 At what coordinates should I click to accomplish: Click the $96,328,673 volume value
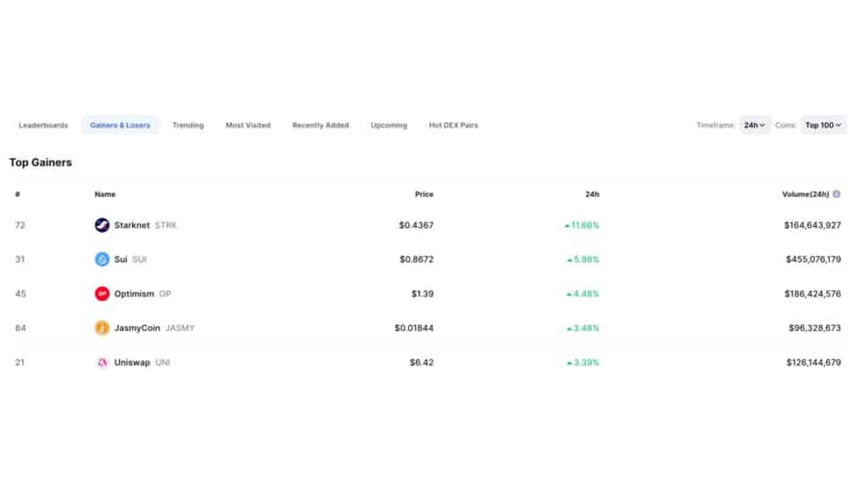814,327
